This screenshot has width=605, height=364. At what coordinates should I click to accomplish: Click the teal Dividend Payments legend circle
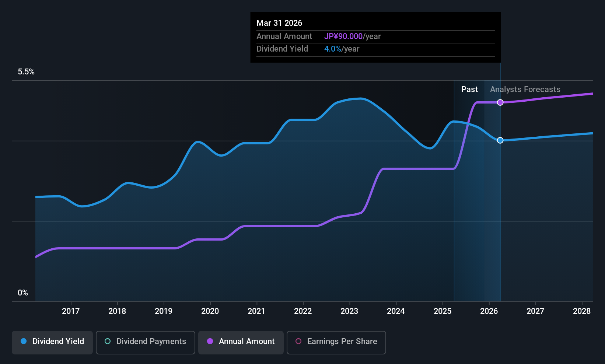pyautogui.click(x=107, y=342)
